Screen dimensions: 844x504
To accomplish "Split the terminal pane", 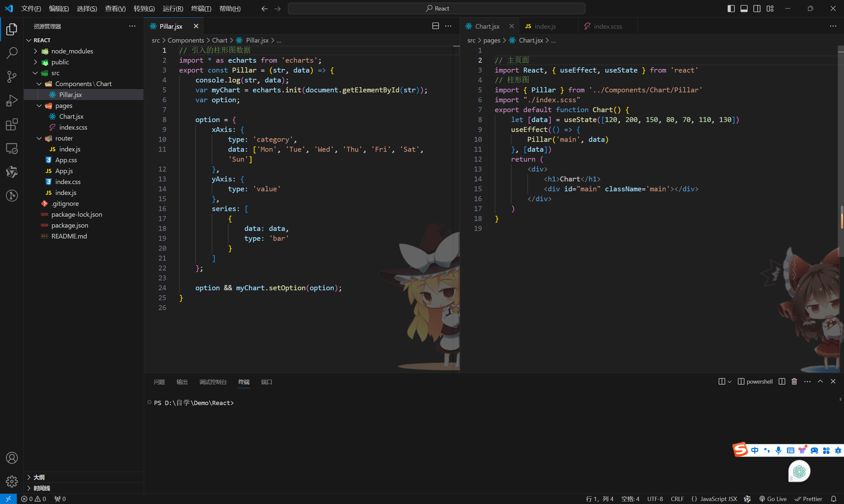I will click(x=782, y=381).
